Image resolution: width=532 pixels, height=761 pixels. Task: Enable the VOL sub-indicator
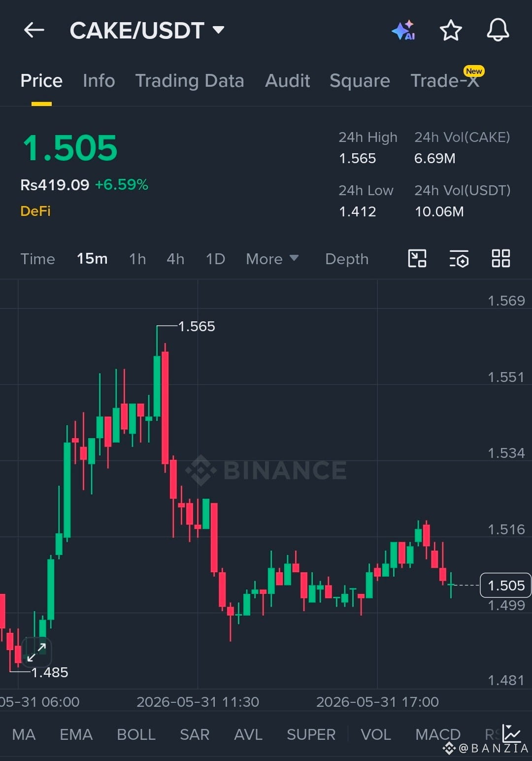(376, 734)
